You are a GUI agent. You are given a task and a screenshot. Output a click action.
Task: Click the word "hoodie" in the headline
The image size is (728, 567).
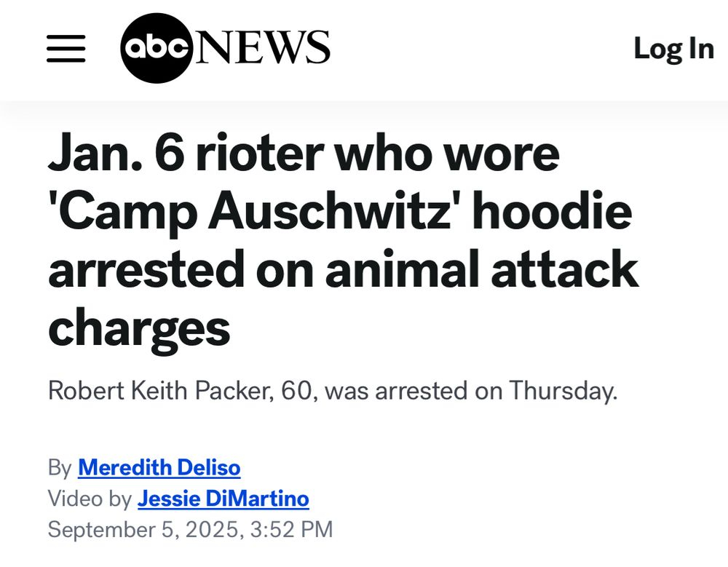(558, 211)
